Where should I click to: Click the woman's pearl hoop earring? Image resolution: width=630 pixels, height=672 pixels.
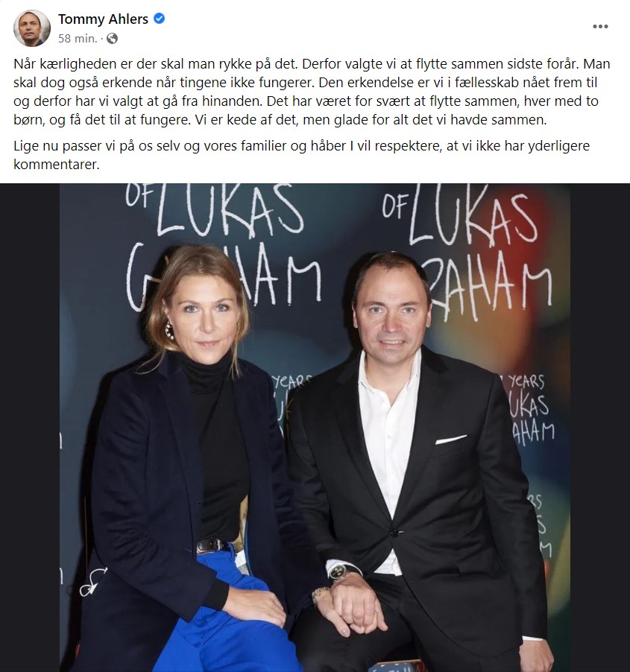[x=169, y=331]
